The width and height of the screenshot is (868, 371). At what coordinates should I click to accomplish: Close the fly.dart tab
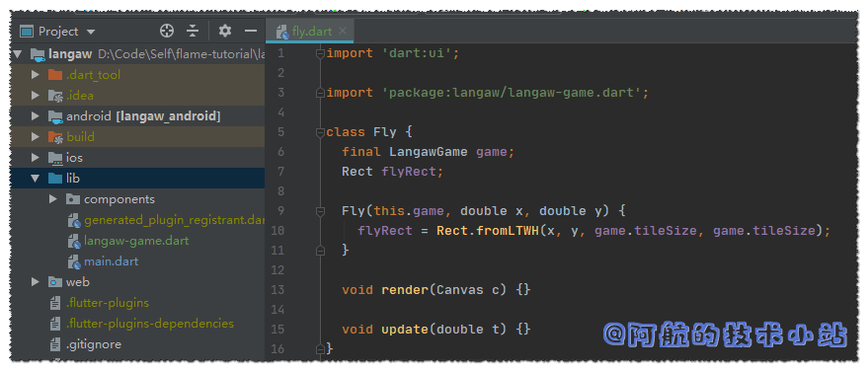[343, 31]
